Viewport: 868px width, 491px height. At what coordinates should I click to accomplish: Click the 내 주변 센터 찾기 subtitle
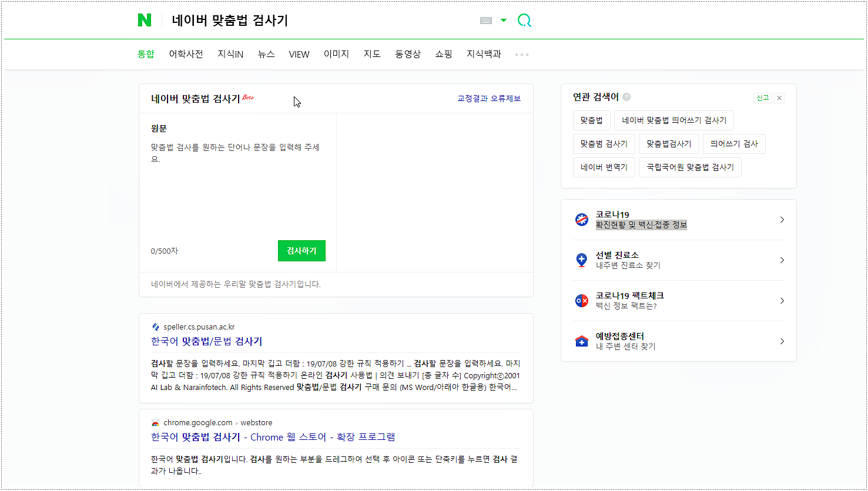(626, 347)
